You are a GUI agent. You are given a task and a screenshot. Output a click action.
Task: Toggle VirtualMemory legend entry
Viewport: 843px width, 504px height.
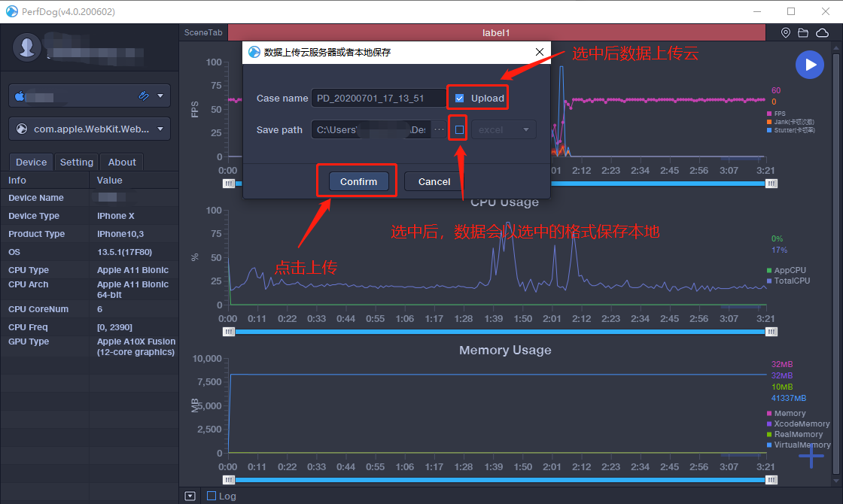799,445
